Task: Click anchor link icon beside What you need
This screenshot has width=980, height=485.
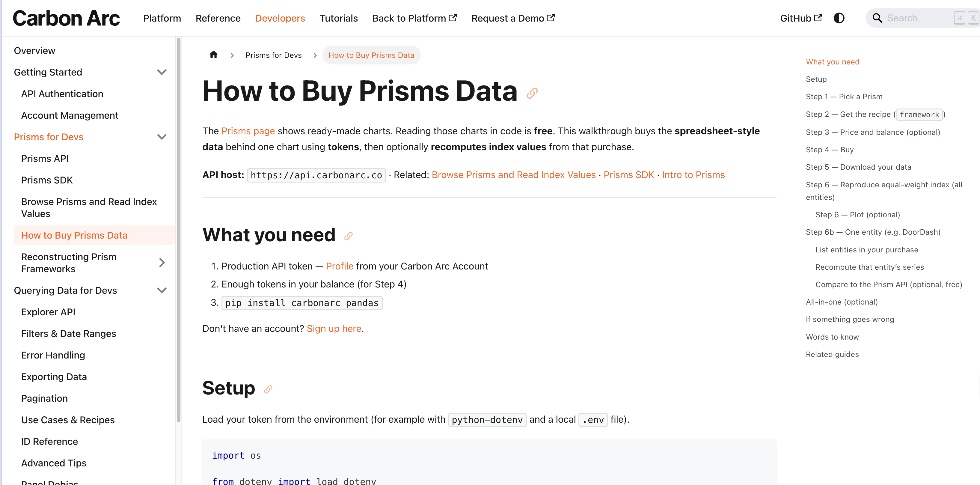Action: [x=349, y=236]
